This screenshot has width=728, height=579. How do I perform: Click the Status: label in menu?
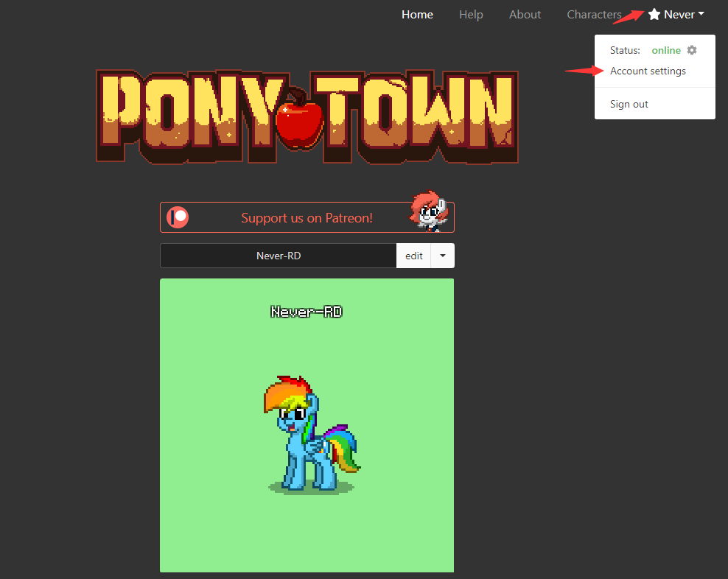(625, 50)
